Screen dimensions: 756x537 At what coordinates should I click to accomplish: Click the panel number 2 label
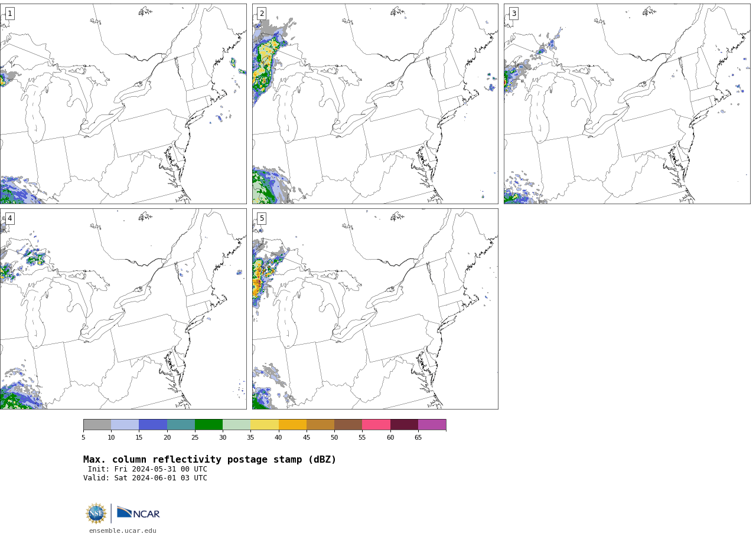[262, 14]
